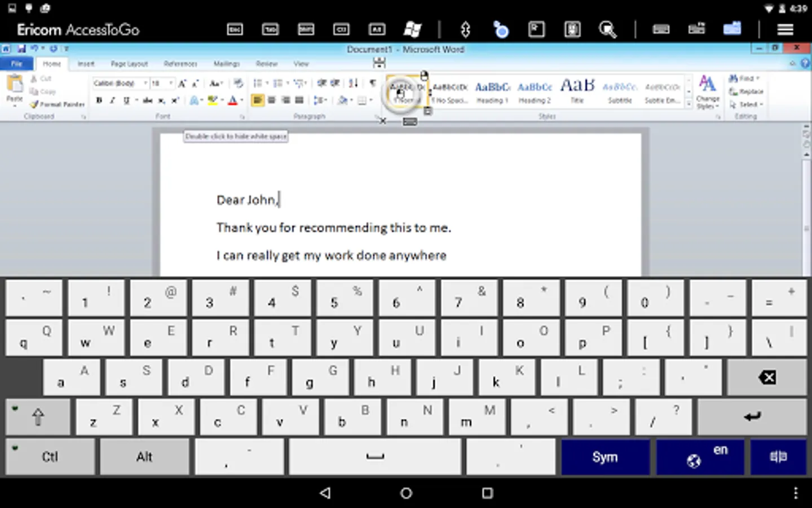Grow the font size
This screenshot has height=508, width=812.
(182, 84)
